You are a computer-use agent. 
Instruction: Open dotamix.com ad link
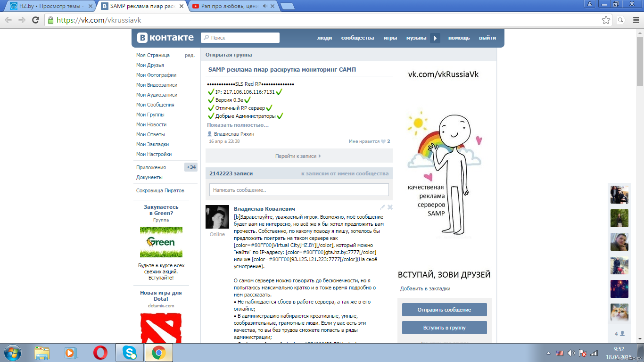(x=161, y=305)
